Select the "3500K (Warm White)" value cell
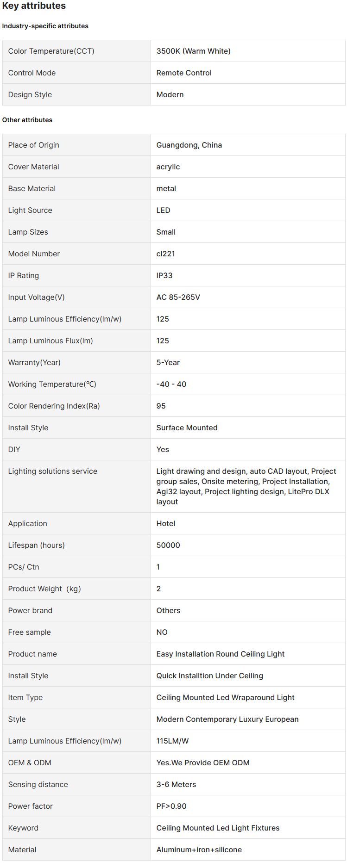Screen dimensions: 347x868 point(193,51)
